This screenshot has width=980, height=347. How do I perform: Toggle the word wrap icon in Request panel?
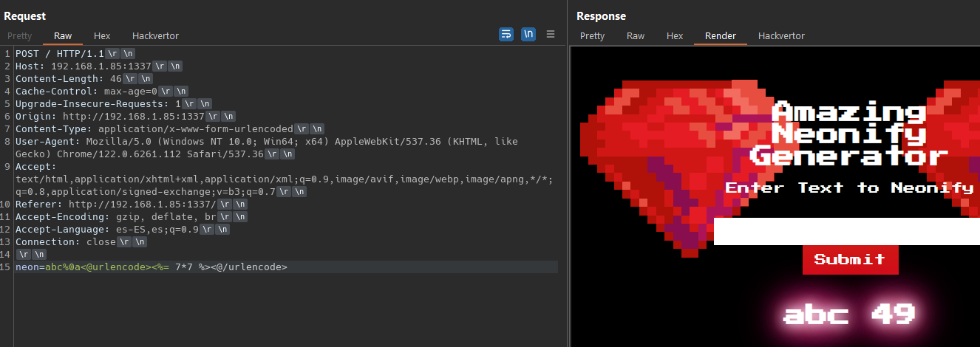(x=506, y=34)
